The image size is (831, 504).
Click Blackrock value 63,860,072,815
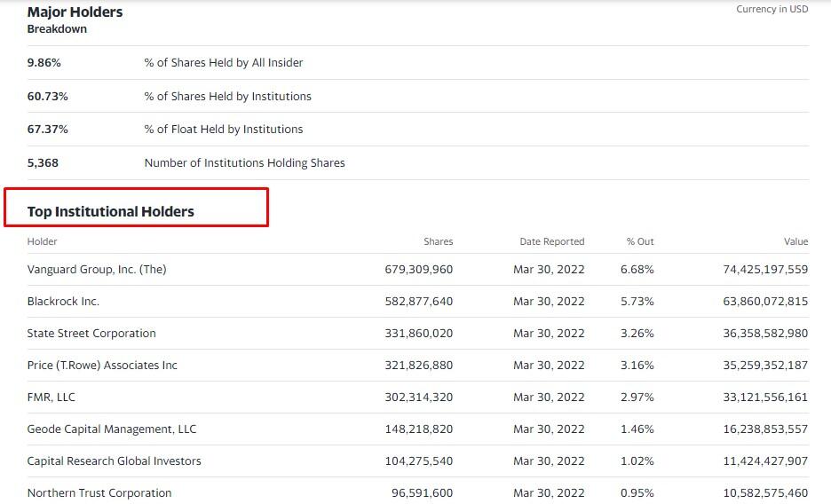pyautogui.click(x=765, y=301)
